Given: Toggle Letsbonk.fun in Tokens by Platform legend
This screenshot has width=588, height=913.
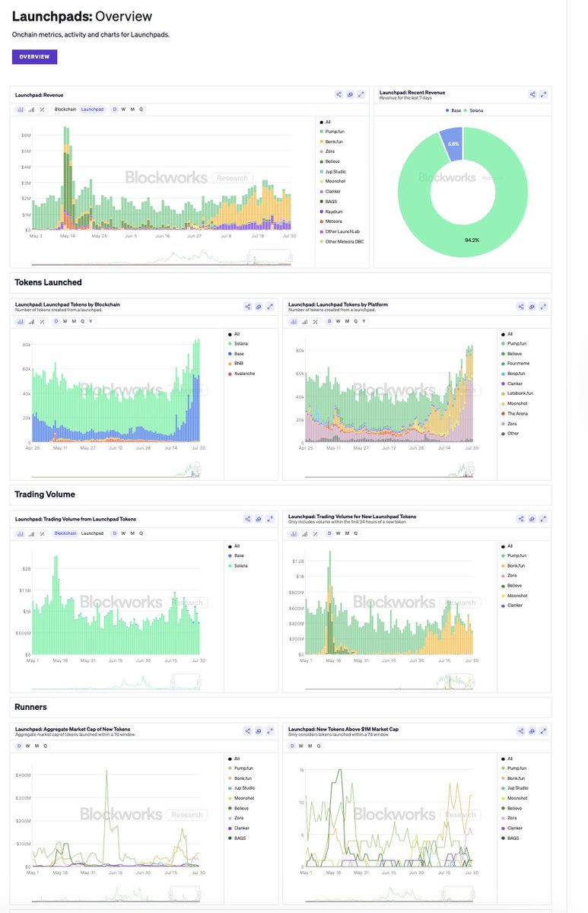Looking at the screenshot, I should coord(518,393).
